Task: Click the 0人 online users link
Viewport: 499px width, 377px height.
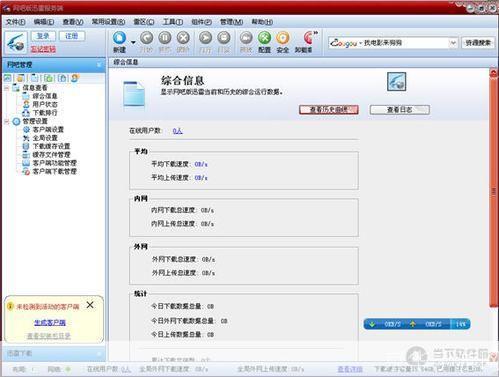Action: click(x=177, y=131)
